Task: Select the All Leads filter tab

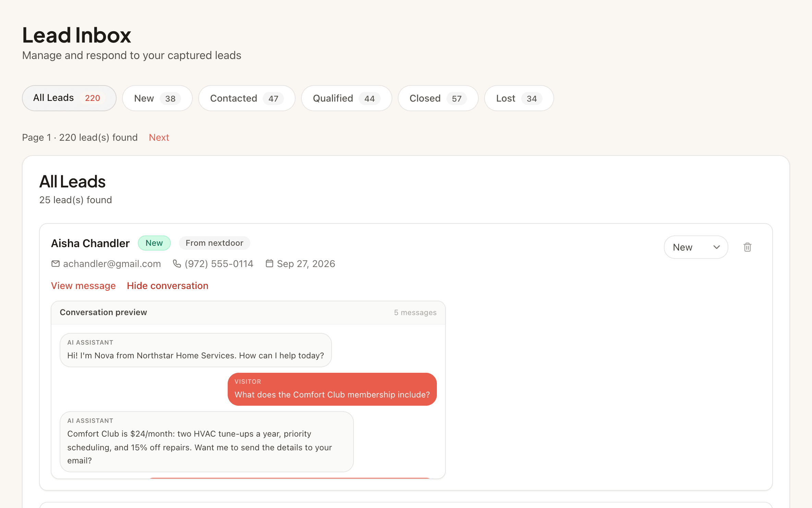Action: click(69, 98)
